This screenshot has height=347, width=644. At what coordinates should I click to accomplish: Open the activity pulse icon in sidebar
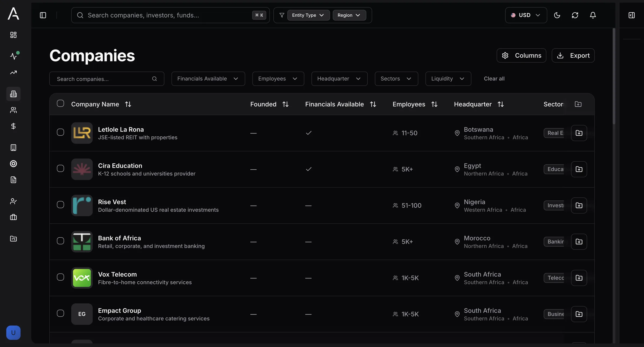[13, 56]
